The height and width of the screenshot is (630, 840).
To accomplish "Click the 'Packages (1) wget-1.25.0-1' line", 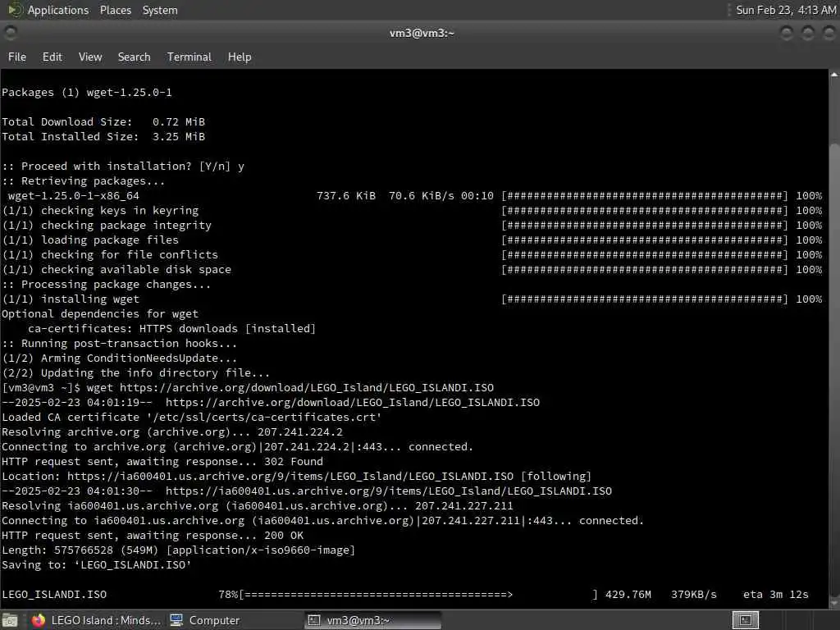I will tap(87, 93).
